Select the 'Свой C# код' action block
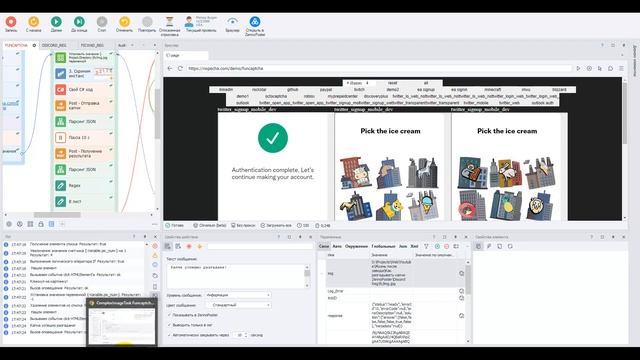Viewport: 640px width, 360px height. 84,89
